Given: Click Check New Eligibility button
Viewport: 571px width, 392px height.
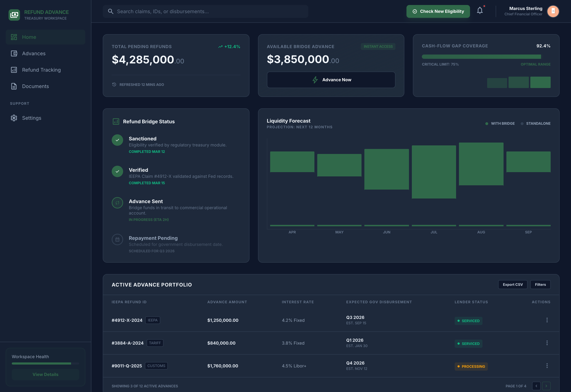Looking at the screenshot, I should click(x=438, y=11).
